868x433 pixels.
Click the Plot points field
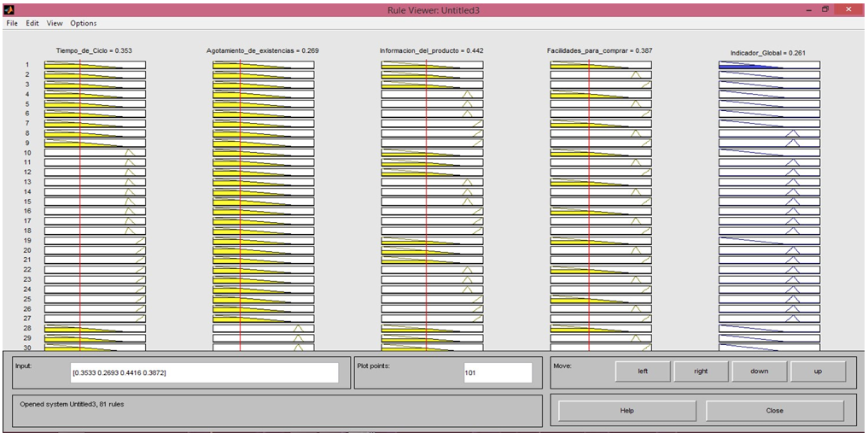tap(498, 372)
